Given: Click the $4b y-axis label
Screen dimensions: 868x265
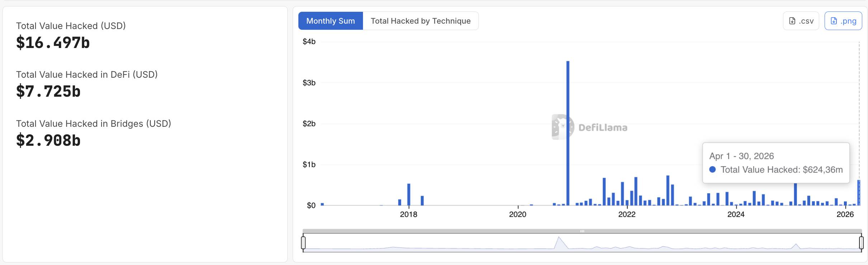Looking at the screenshot, I should pos(309,42).
